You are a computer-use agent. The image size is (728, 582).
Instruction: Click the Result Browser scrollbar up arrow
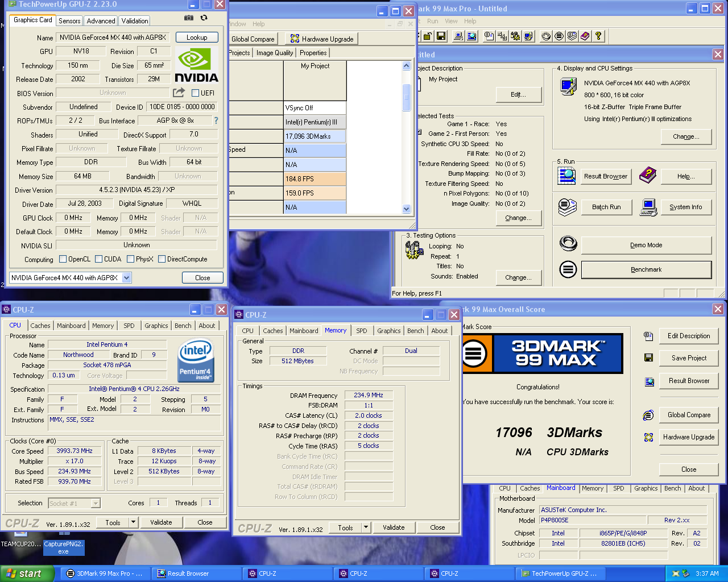406,66
